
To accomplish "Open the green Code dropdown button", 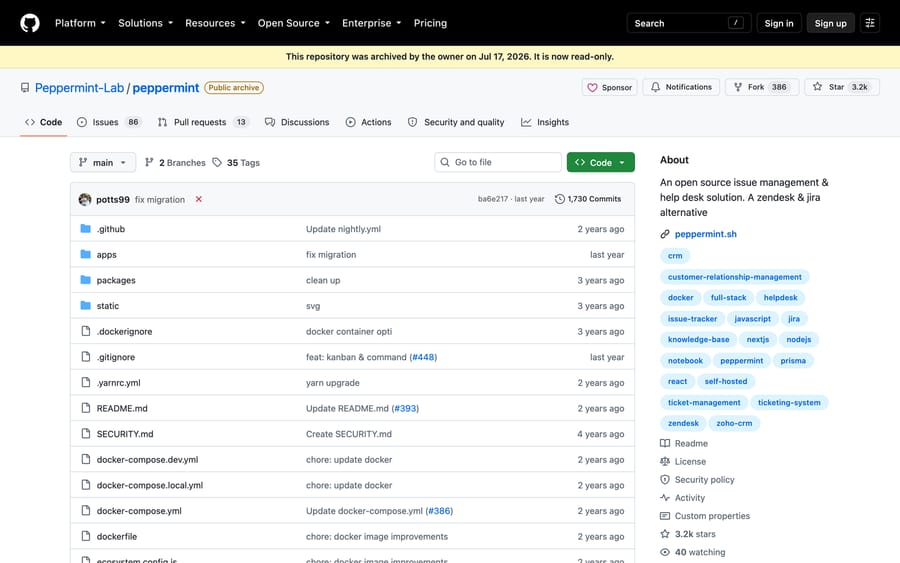I will click(x=600, y=162).
